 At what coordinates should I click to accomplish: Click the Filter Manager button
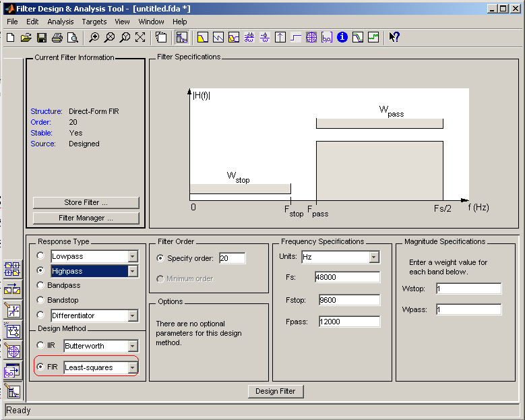[86, 218]
